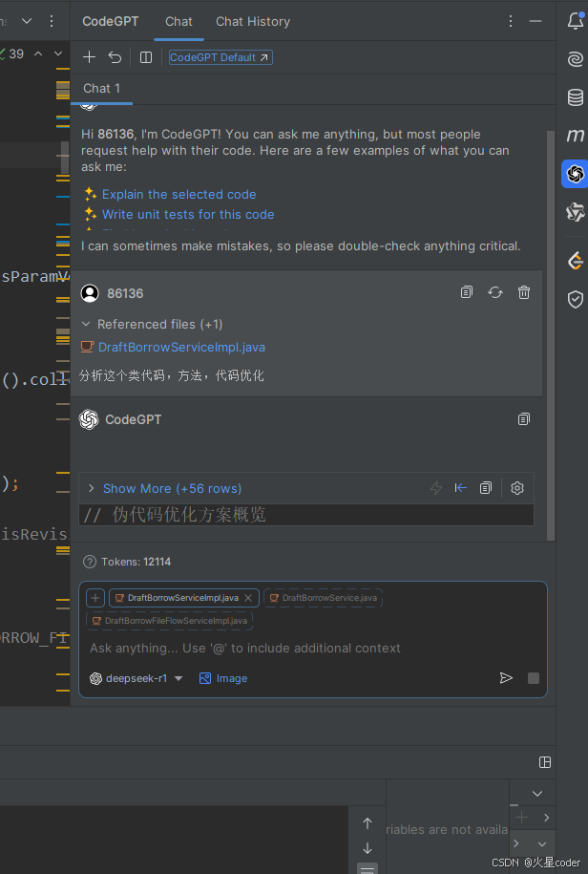Open the Notifications bell icon

[x=576, y=21]
